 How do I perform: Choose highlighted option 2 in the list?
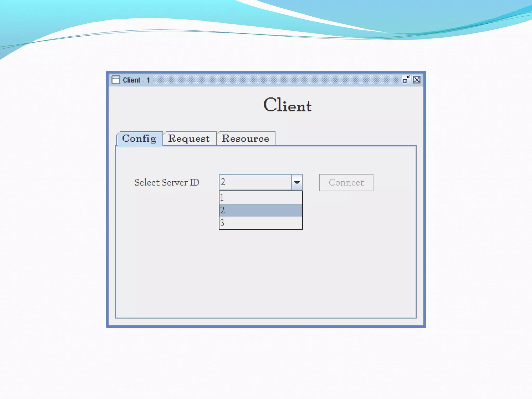pyautogui.click(x=260, y=210)
